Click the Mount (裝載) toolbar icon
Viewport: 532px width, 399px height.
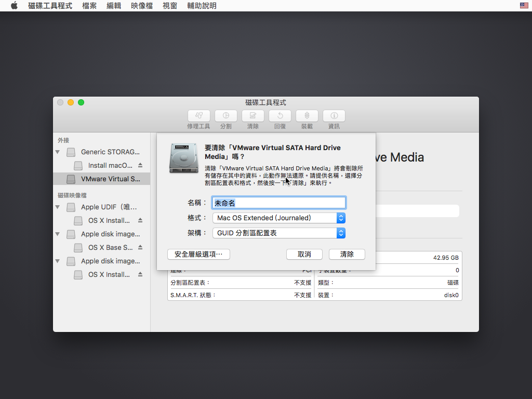pyautogui.click(x=307, y=116)
